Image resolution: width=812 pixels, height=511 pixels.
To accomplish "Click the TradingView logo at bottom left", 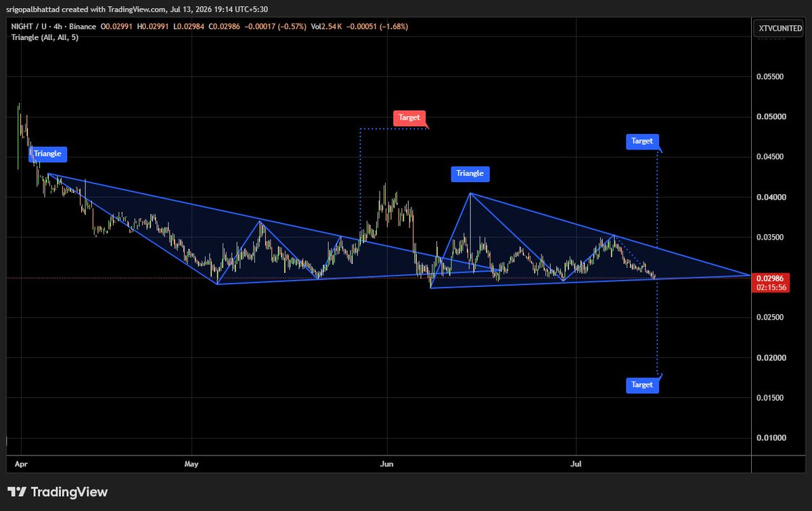I will click(58, 492).
